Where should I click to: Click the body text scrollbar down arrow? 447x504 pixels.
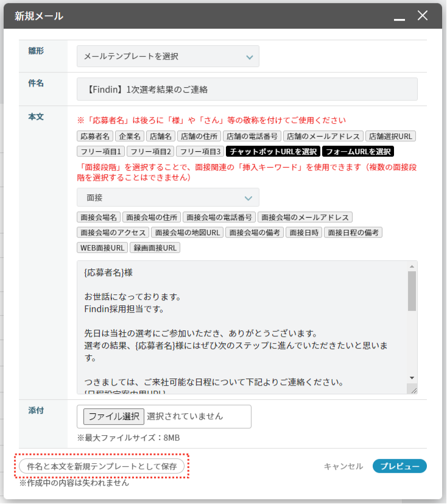412,378
